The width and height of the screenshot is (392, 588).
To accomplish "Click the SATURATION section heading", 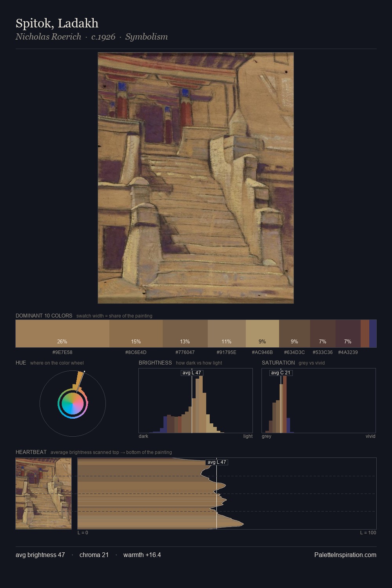I will click(278, 363).
